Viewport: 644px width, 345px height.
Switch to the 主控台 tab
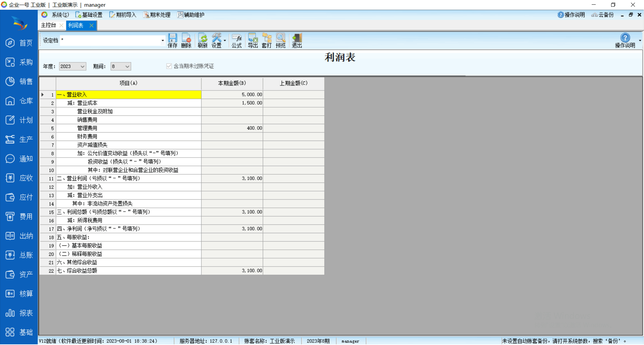point(49,25)
